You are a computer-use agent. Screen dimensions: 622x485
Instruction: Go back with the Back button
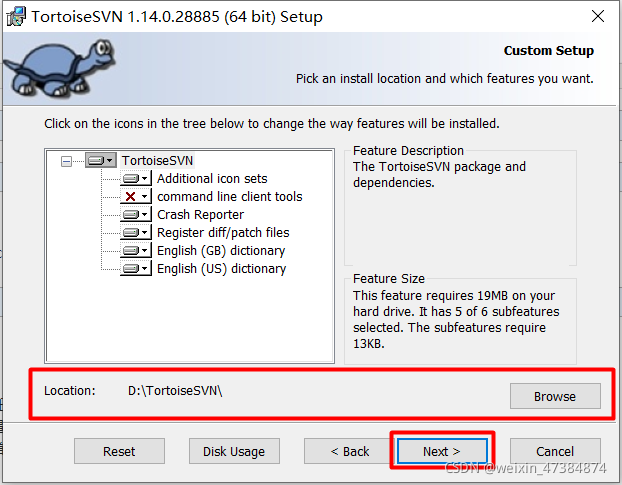coord(349,451)
